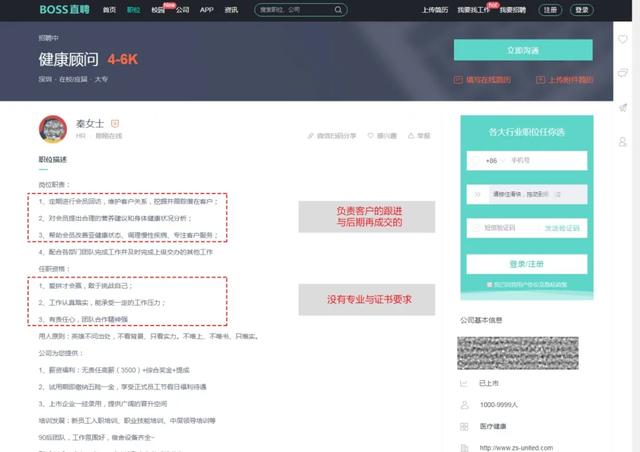Click the recruiter name 秦女士
This screenshot has height=452, width=640.
(x=90, y=123)
